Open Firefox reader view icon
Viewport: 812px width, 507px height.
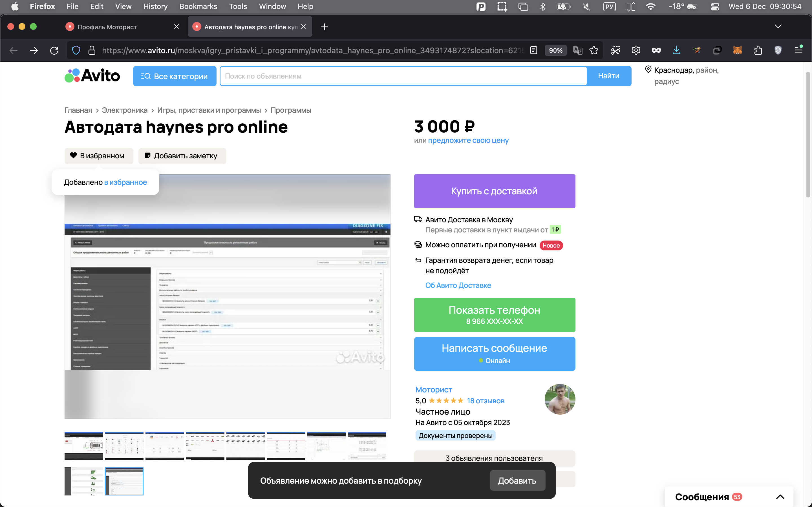pyautogui.click(x=533, y=50)
